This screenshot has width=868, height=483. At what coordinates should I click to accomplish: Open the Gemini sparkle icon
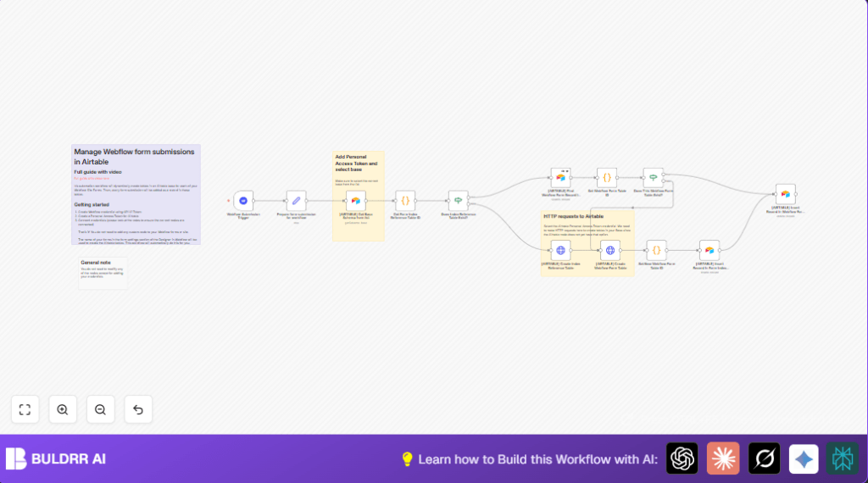tap(804, 458)
